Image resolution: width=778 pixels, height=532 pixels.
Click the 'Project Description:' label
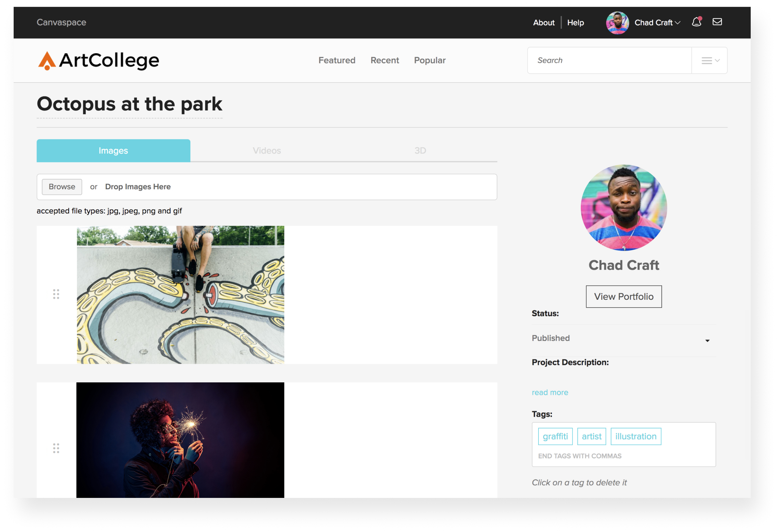click(570, 363)
